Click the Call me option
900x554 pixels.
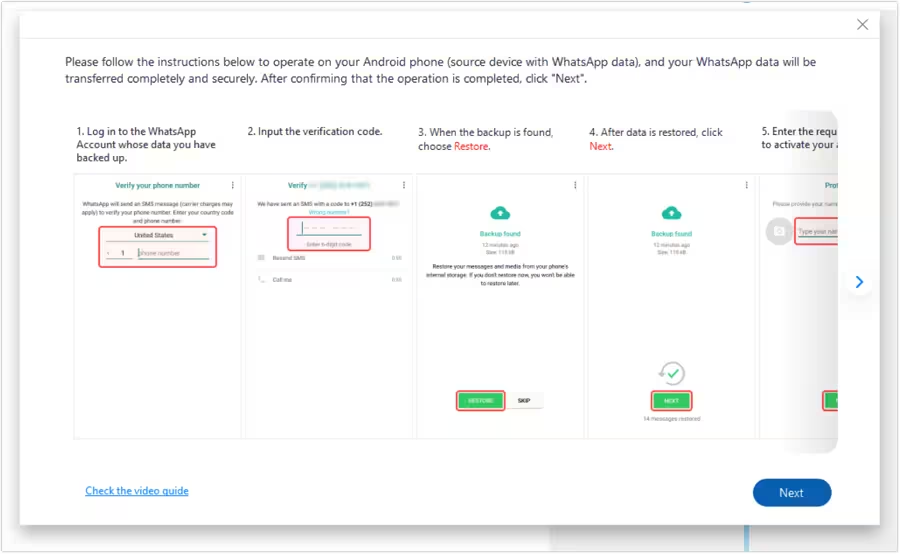pyautogui.click(x=283, y=280)
